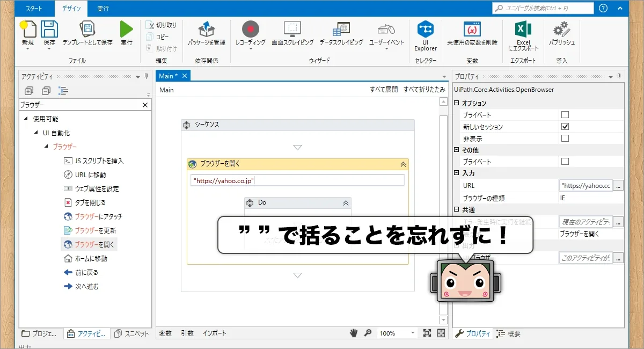Screen dimensions: 644x349
Task: Click 切り取り (Cut) in the ribbon
Action: pos(161,25)
